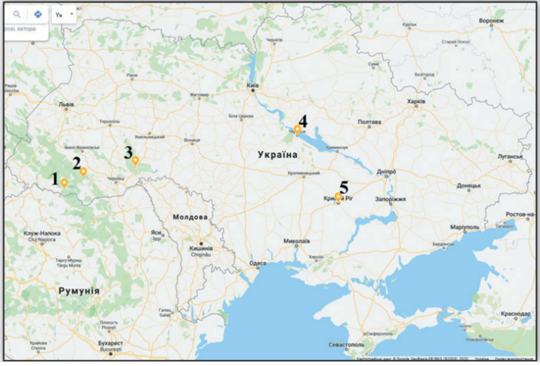This screenshot has width=540, height=366.
Task: Click the Полтава city label
Action: (369, 122)
